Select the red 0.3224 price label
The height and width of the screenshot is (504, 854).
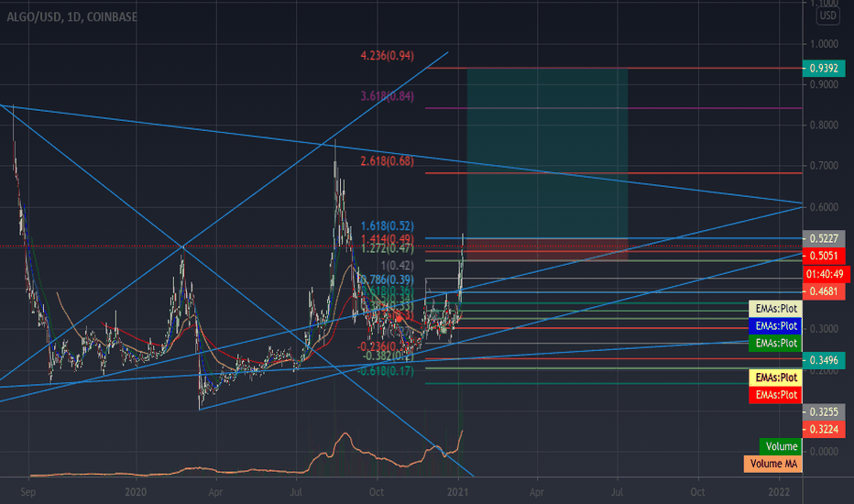tap(824, 430)
